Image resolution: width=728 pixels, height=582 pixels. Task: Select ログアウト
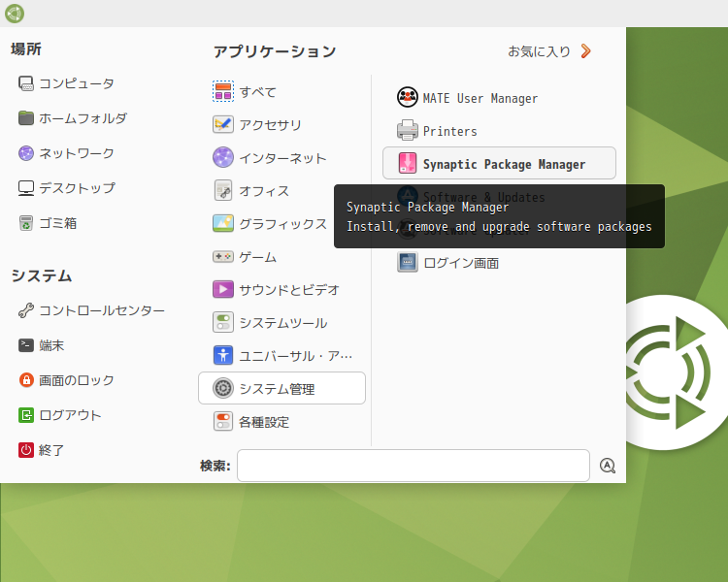60,415
